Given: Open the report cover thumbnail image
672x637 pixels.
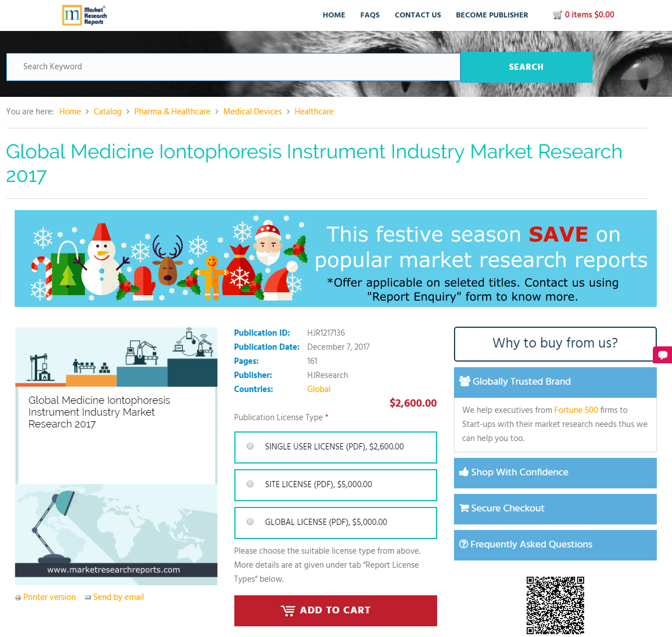Looking at the screenshot, I should tap(116, 456).
